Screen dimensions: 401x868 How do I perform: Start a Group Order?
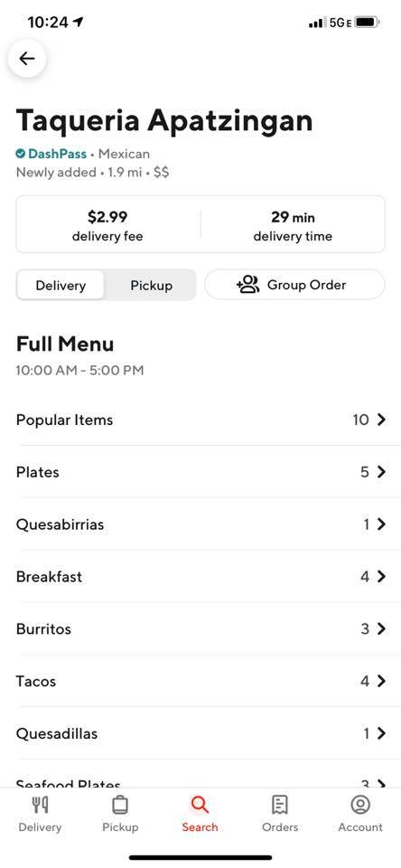pos(294,285)
